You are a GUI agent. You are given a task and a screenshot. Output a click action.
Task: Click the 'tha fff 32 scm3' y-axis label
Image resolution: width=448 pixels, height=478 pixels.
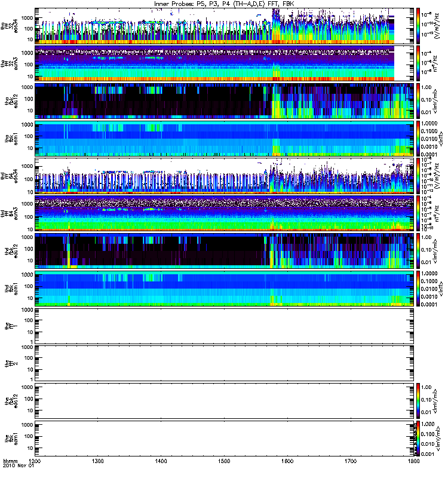coord(9,63)
